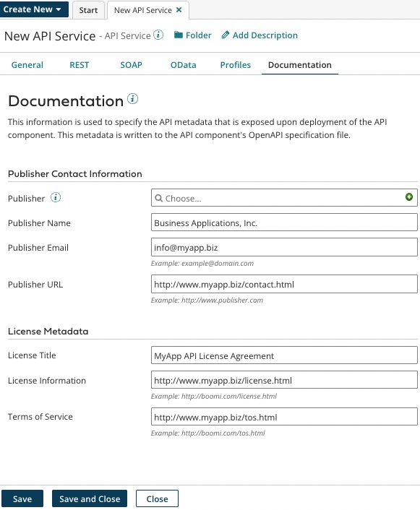Click the License Title label
This screenshot has width=420, height=510.
[x=32, y=355]
